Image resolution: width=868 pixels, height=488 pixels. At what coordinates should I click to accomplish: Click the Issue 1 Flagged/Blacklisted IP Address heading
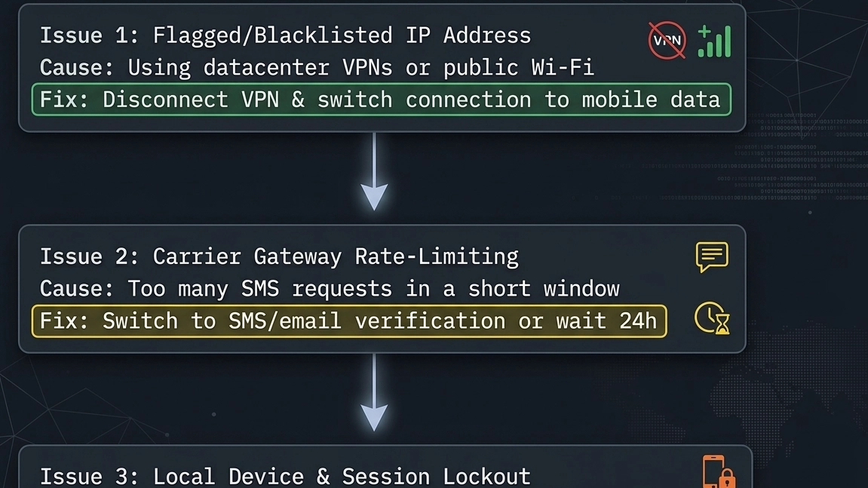coord(285,35)
